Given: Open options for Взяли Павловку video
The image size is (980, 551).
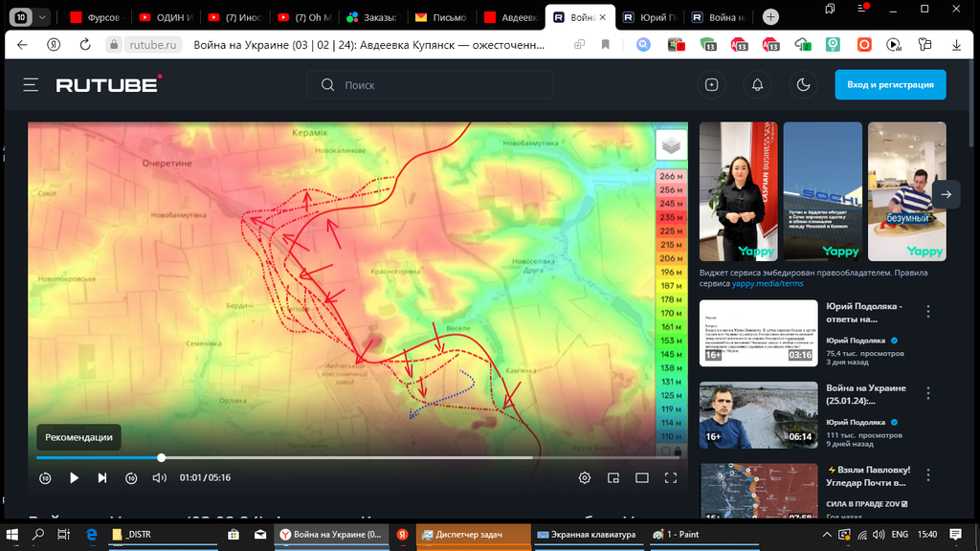Looking at the screenshot, I should pos(928,474).
